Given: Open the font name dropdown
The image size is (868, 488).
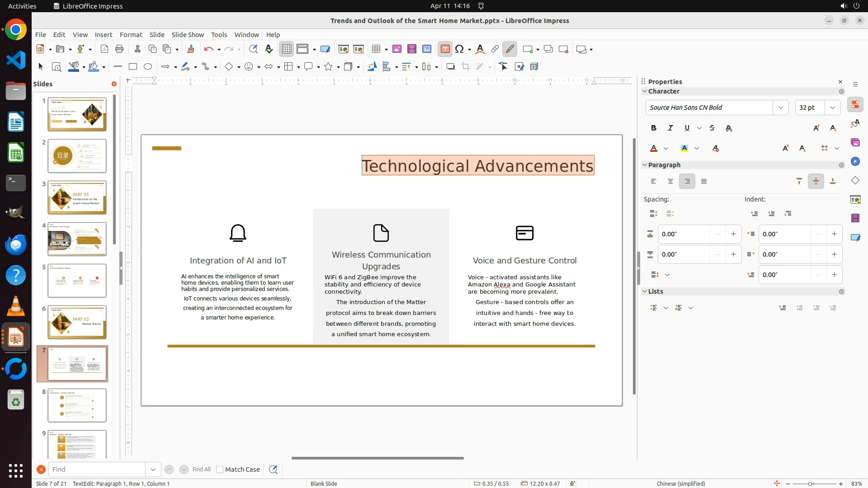Looking at the screenshot, I should [x=780, y=108].
